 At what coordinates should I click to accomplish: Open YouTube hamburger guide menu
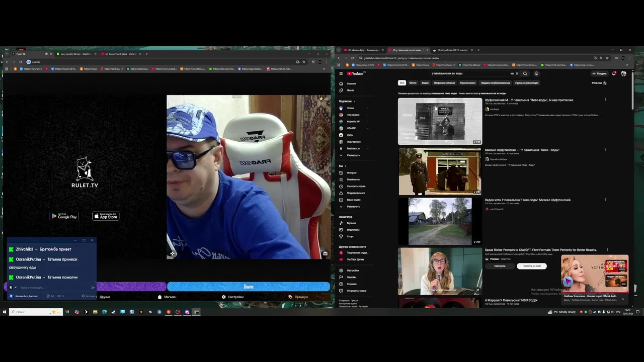coord(341,73)
